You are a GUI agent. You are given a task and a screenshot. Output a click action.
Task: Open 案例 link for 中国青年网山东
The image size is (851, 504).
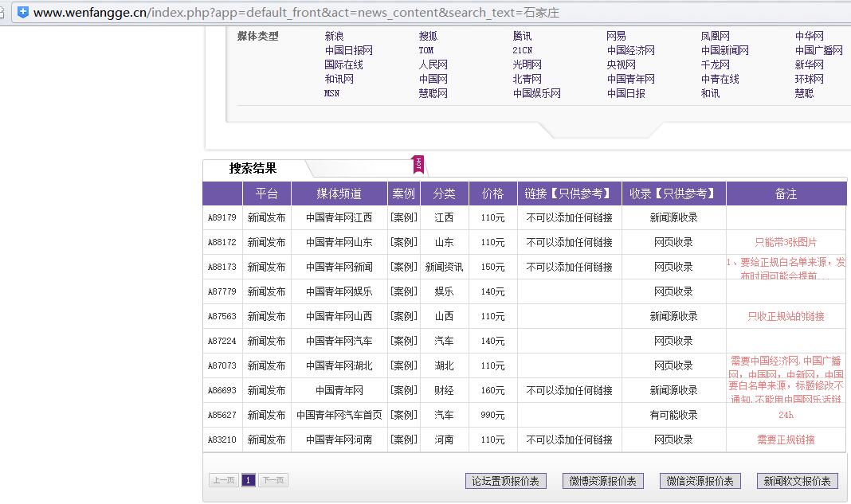[x=404, y=243]
